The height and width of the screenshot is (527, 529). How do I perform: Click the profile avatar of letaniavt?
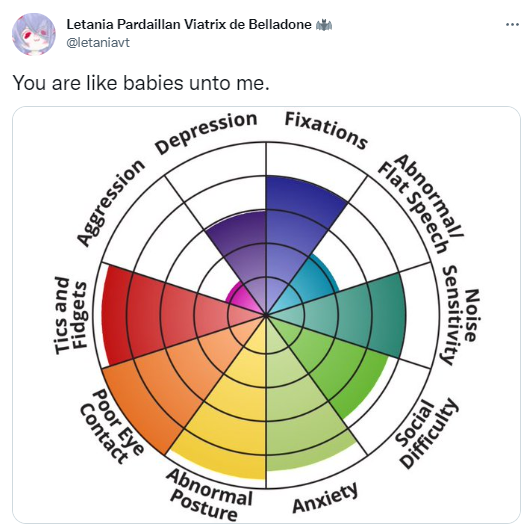pyautogui.click(x=34, y=34)
